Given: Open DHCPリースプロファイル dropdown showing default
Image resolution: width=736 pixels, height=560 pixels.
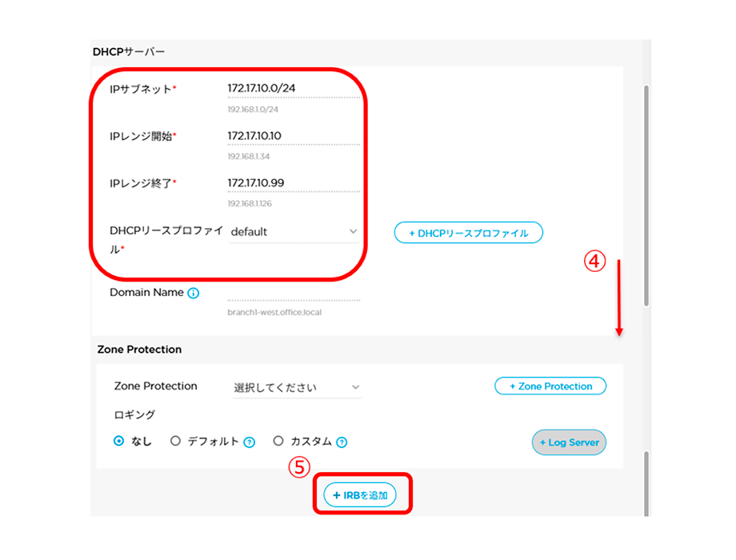Looking at the screenshot, I should pyautogui.click(x=293, y=232).
